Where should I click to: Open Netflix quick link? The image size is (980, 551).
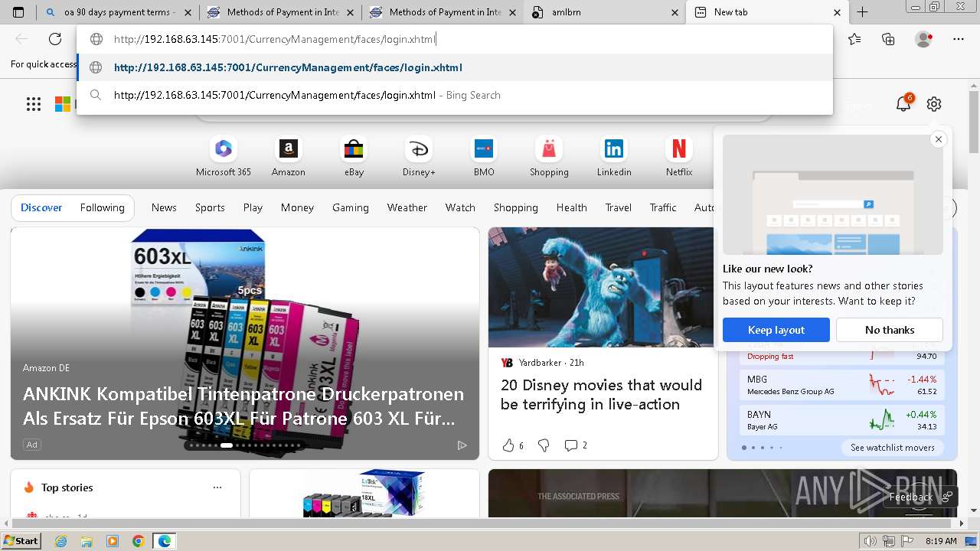(679, 156)
